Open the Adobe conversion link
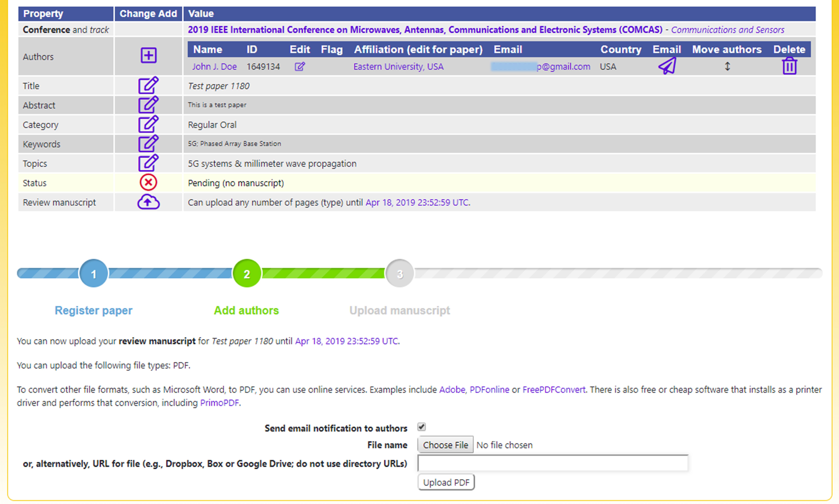 tap(452, 390)
